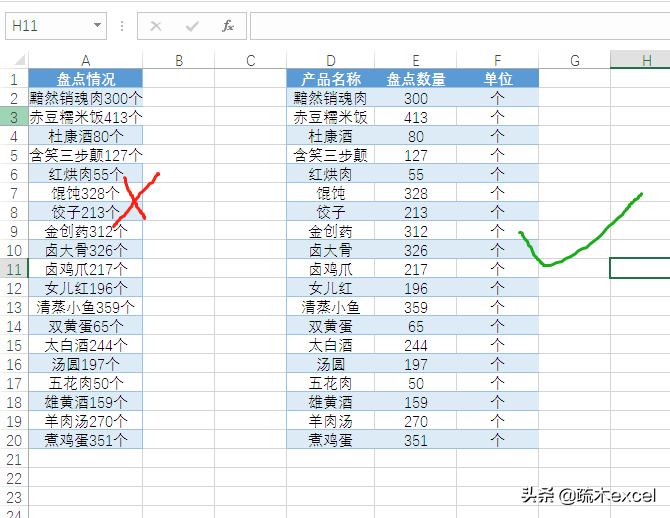
Task: Click the active cell H11
Action: (x=640, y=268)
